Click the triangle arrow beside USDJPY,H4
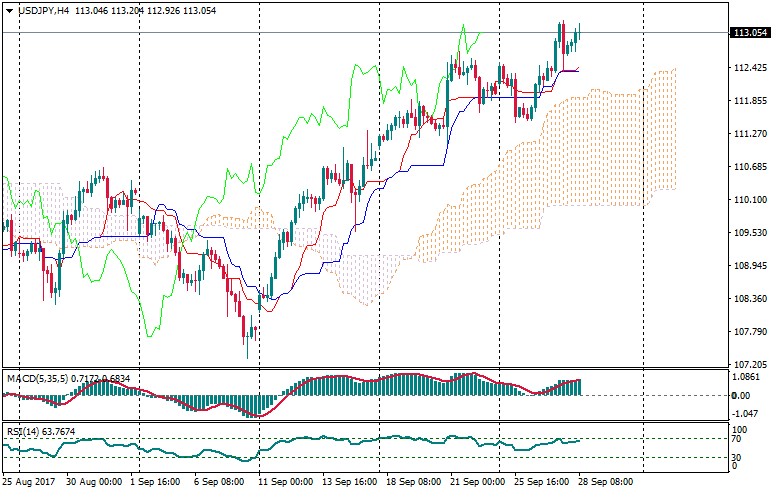 8,10
